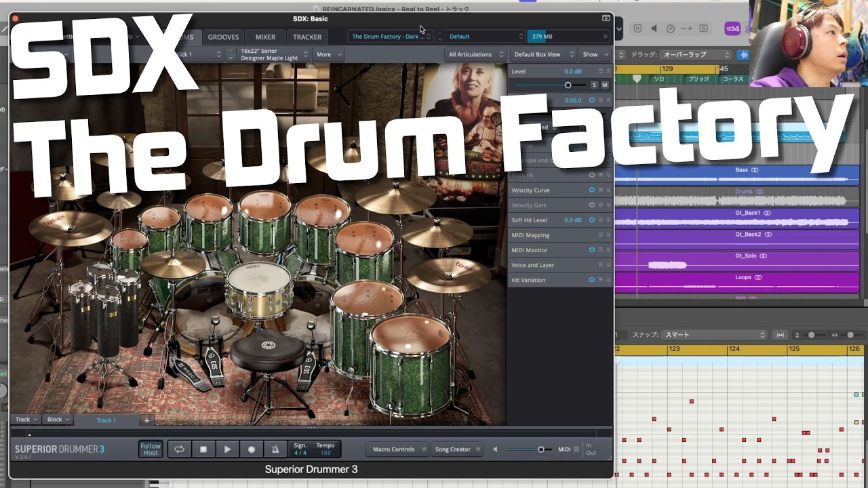Click the Level 0.0 dB value

tap(572, 71)
